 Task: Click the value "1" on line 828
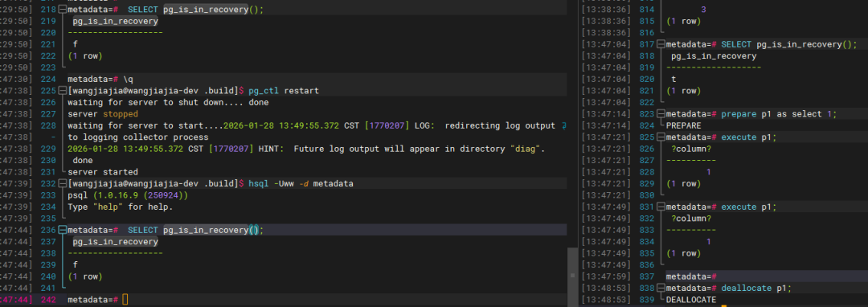(x=709, y=172)
